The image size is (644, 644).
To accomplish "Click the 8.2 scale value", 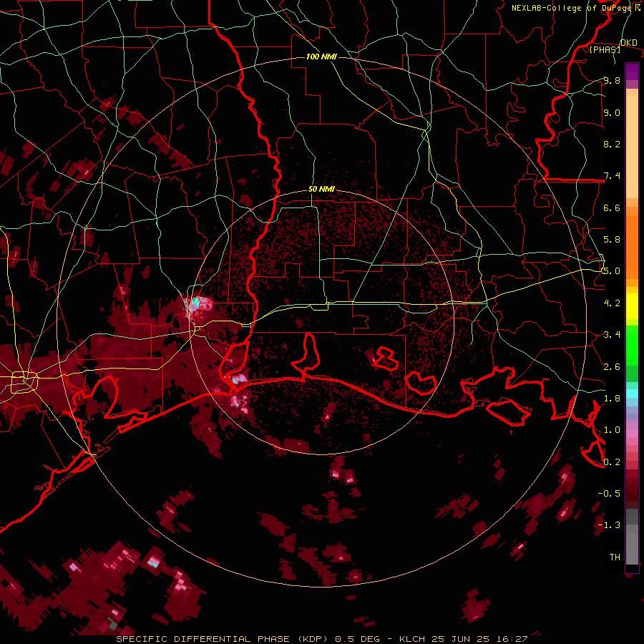I will [x=612, y=144].
